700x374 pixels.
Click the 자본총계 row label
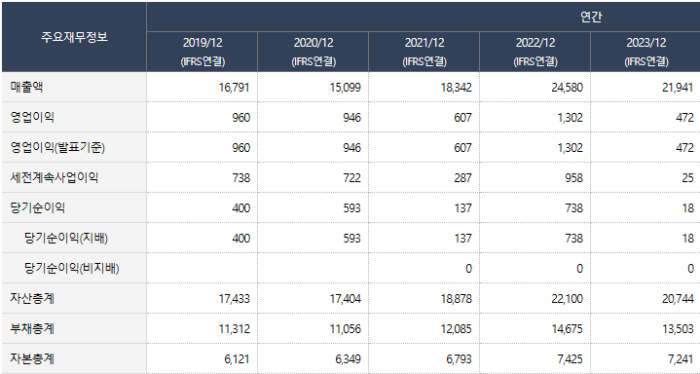(33, 358)
